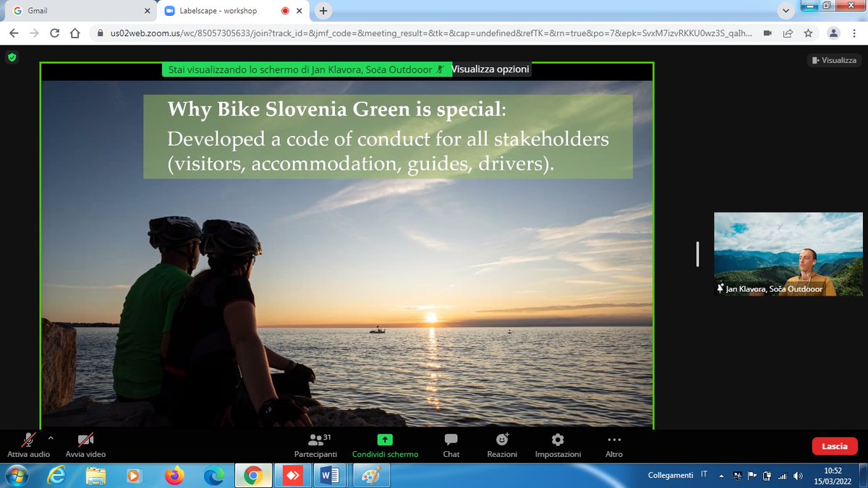Close the Gmail tab
868x488 pixels.
coord(147,11)
